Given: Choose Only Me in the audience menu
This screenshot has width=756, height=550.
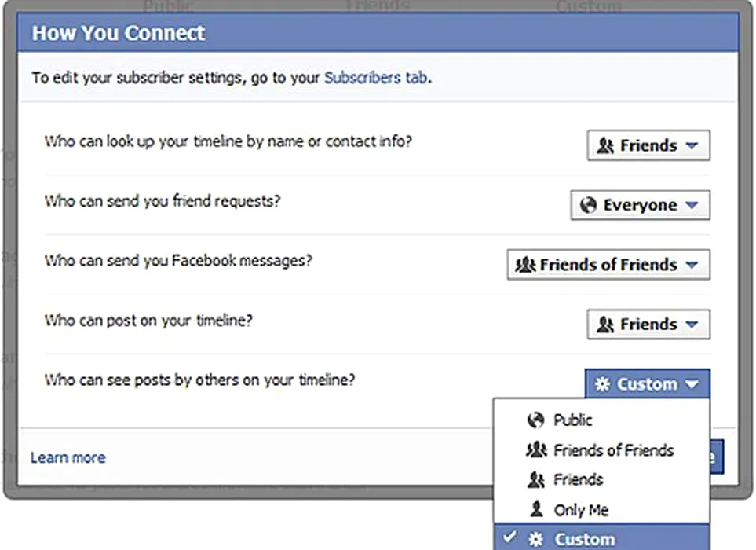Looking at the screenshot, I should pos(581,510).
